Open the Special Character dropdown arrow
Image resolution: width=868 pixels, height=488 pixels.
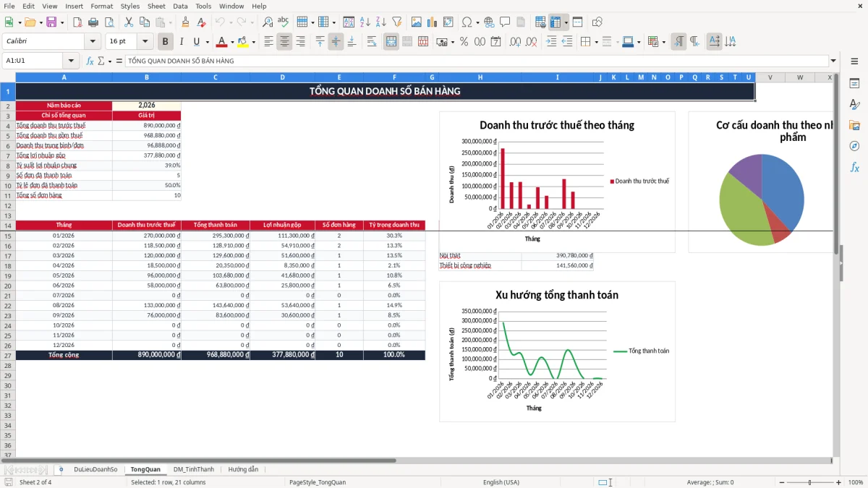click(x=477, y=22)
